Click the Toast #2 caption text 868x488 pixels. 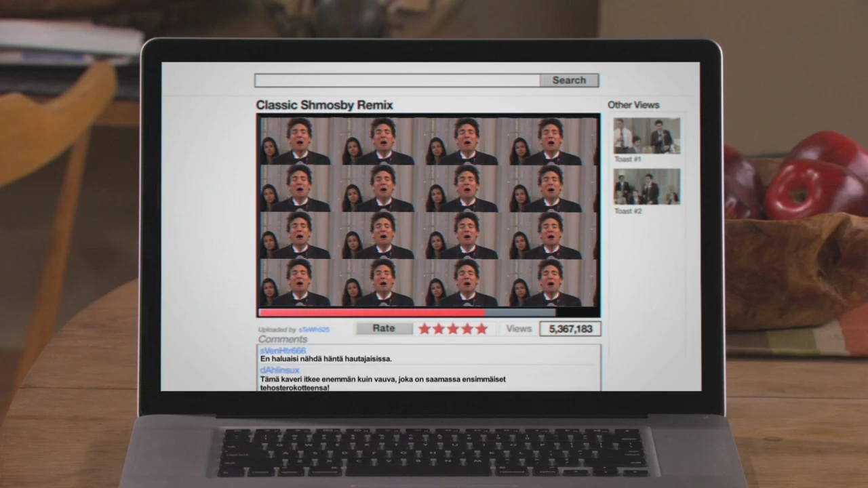pyautogui.click(x=627, y=211)
